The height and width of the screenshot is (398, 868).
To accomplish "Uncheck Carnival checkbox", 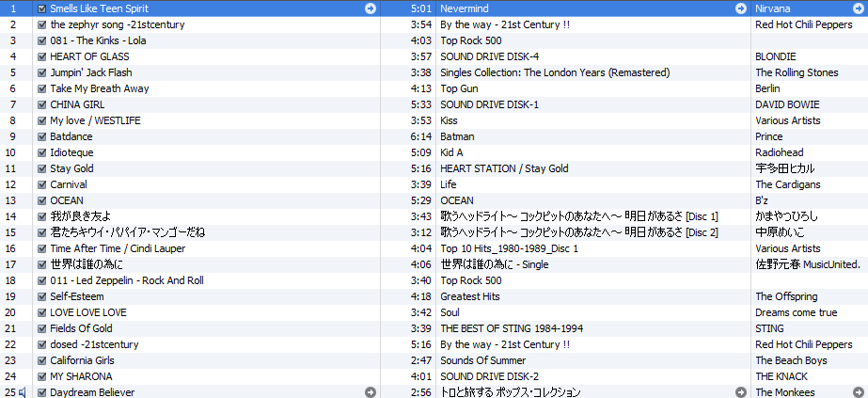I will [x=42, y=184].
